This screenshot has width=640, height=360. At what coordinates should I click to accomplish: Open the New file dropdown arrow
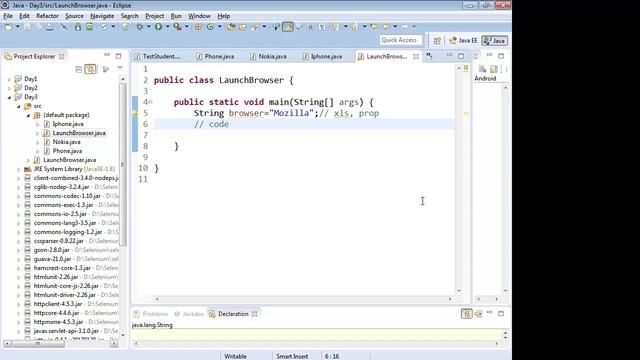(x=18, y=27)
